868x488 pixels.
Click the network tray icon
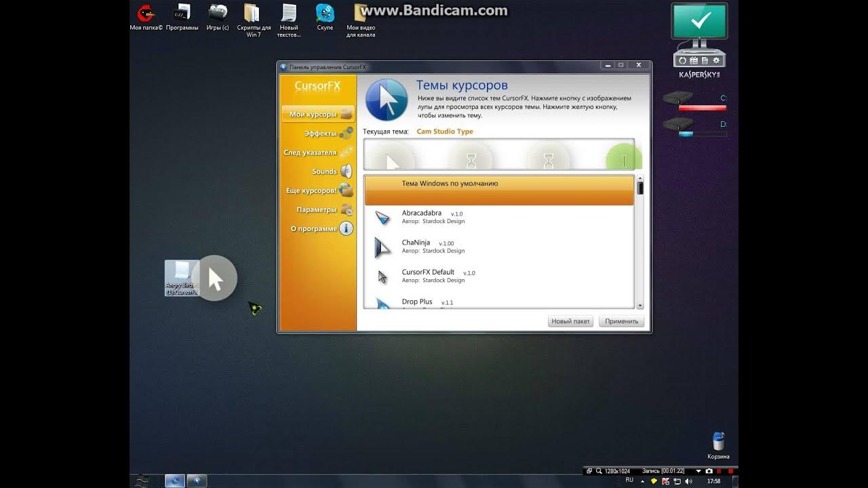tap(677, 481)
